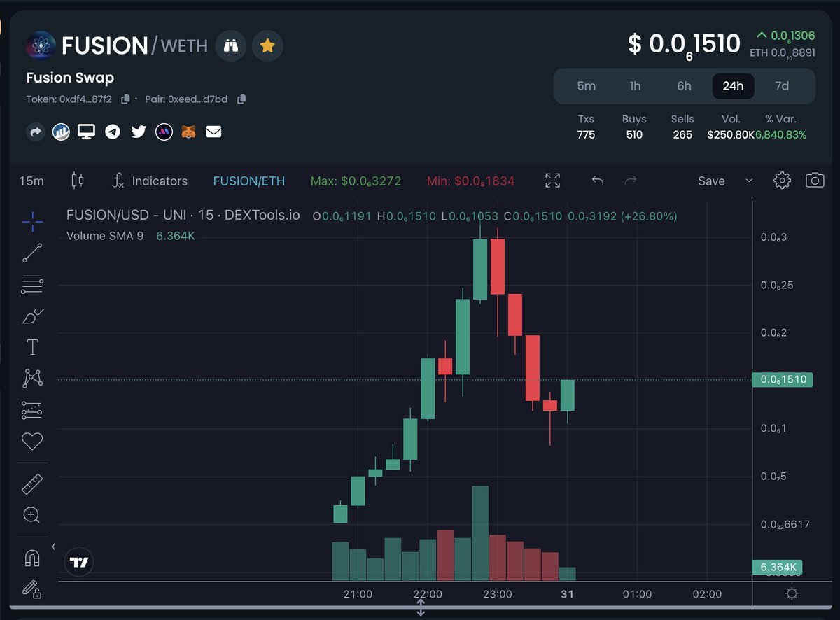Screen dimensions: 840x620
Task: Click the FUSION/ETH pair link
Action: (x=248, y=180)
